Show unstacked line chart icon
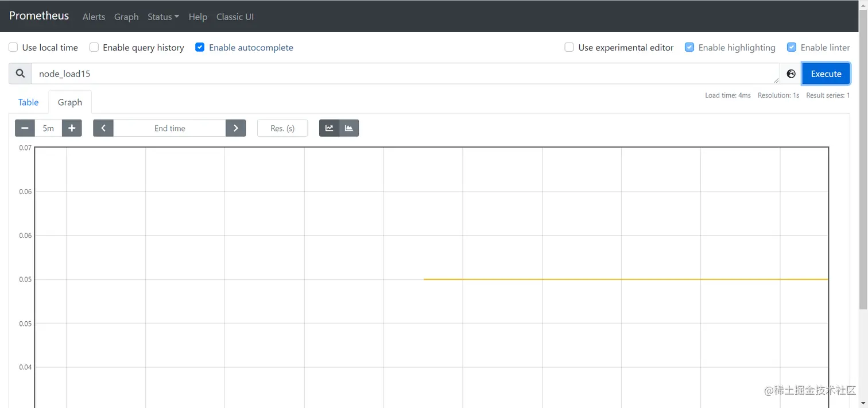This screenshot has width=868, height=408. (x=329, y=128)
